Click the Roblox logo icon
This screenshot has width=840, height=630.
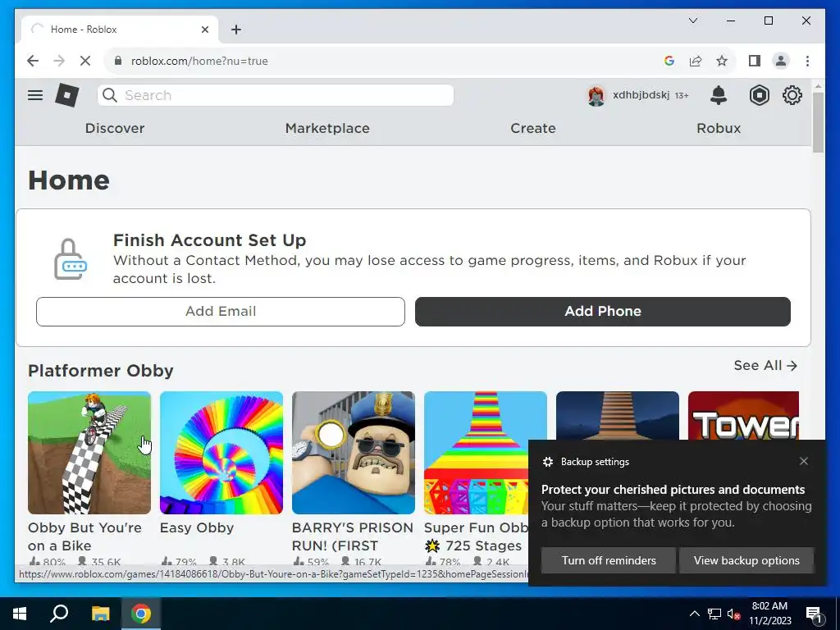(x=67, y=95)
